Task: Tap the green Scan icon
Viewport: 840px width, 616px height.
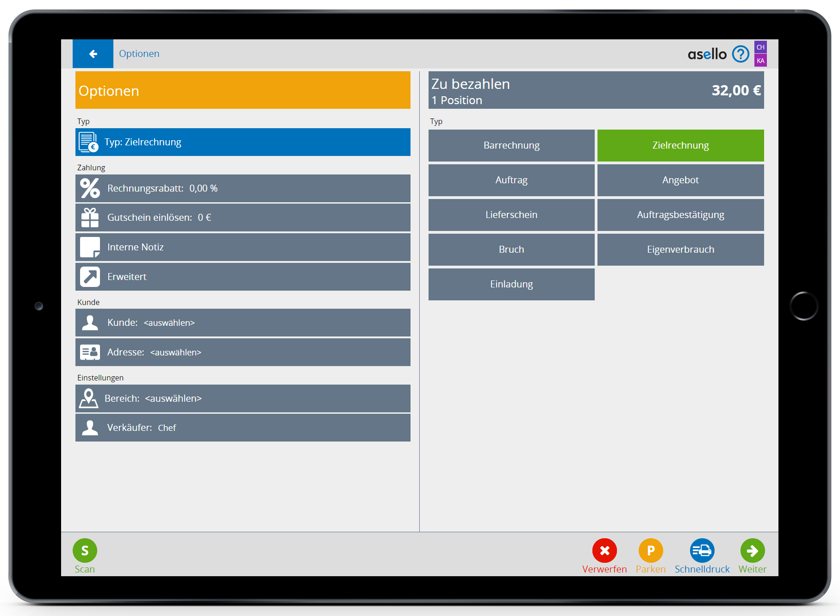Action: (85, 550)
